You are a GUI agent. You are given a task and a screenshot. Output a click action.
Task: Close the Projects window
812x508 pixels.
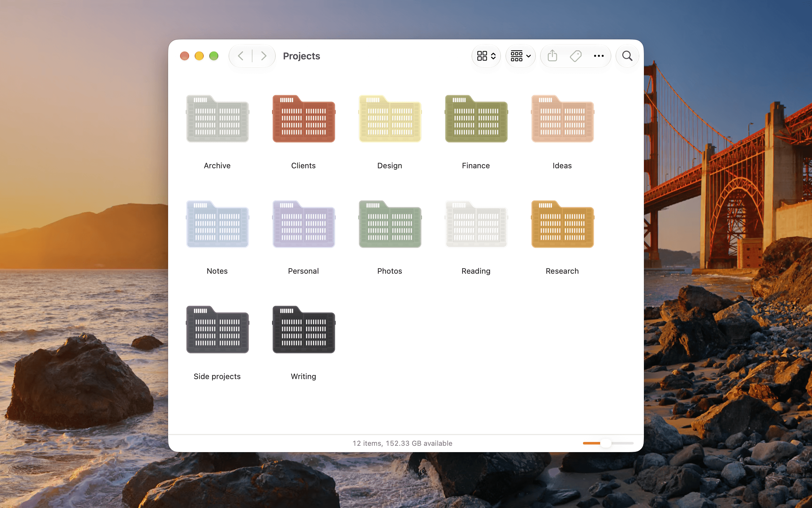point(185,56)
